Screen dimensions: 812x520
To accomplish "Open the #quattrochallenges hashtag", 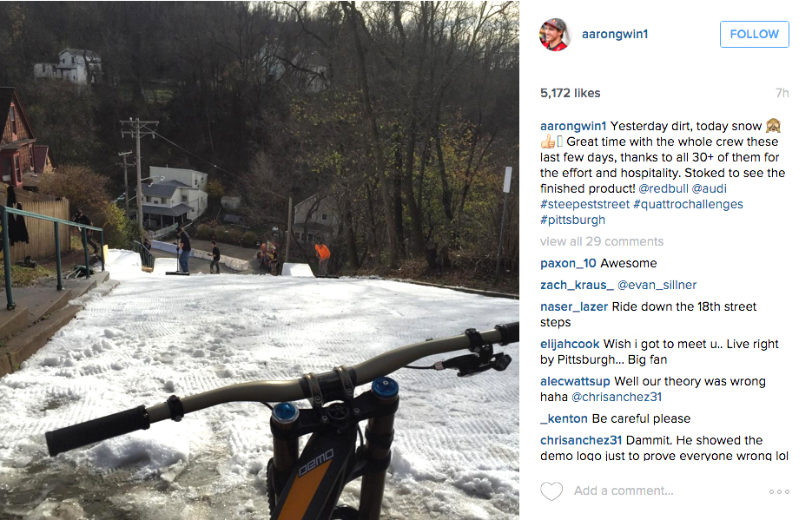I will 688,204.
